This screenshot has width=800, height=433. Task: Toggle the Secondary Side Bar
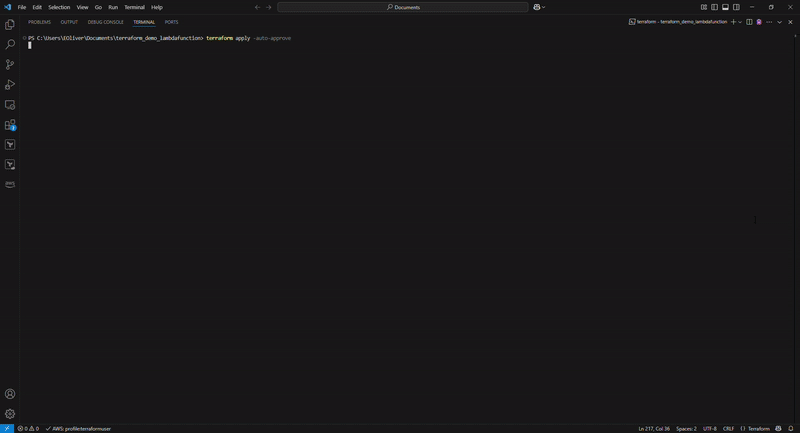pos(736,7)
